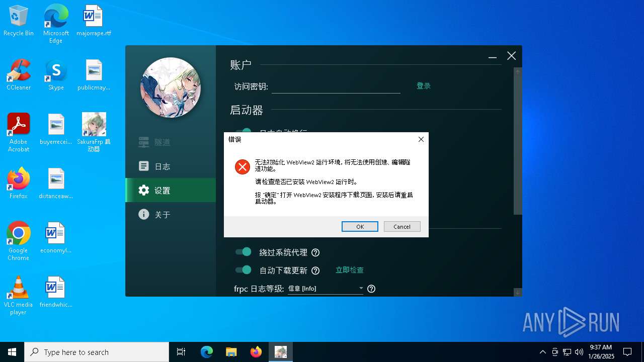Open help icon for 绕过系统代理
The height and width of the screenshot is (362, 644).
pos(315,252)
